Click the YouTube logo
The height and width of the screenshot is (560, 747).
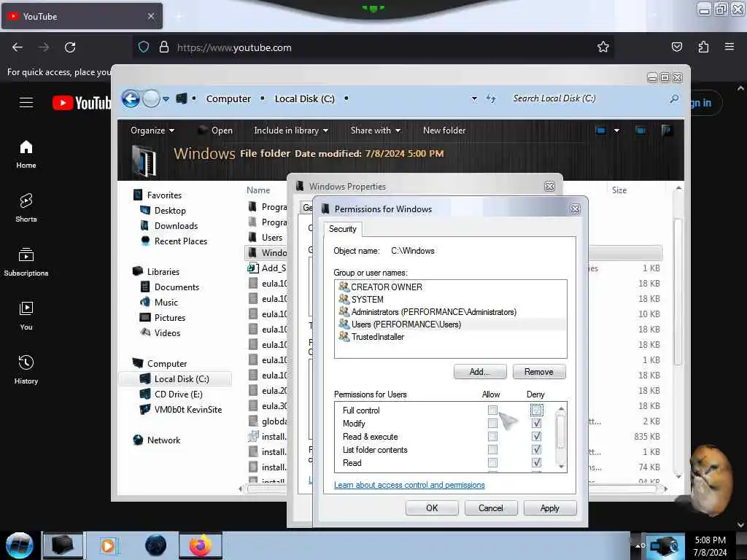pyautogui.click(x=82, y=102)
